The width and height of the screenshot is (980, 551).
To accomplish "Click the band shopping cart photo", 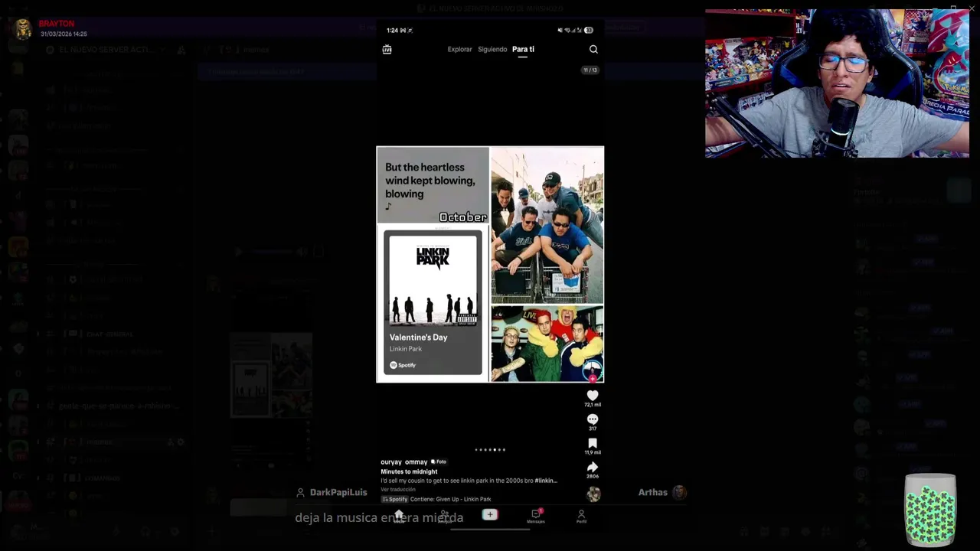I will [547, 225].
